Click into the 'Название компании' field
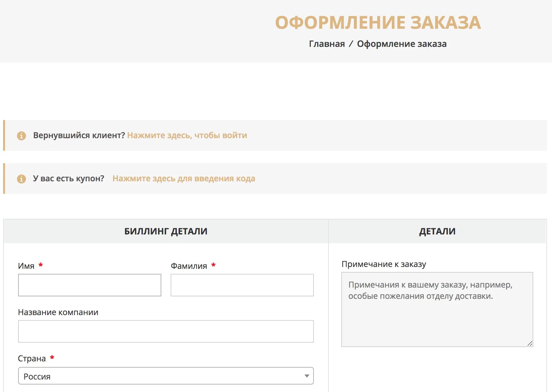The width and height of the screenshot is (552, 392). tap(166, 331)
